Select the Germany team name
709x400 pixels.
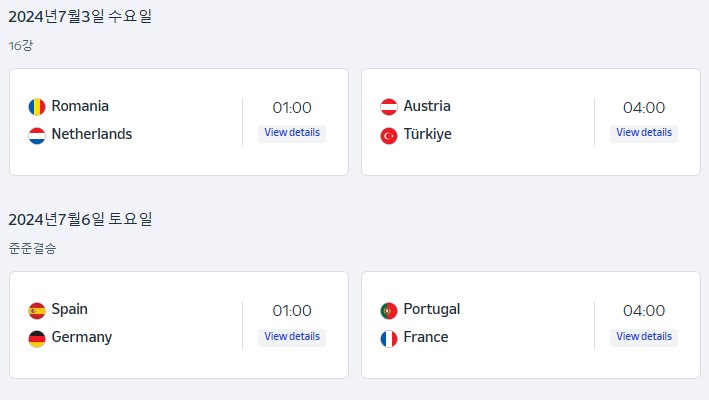pos(82,337)
